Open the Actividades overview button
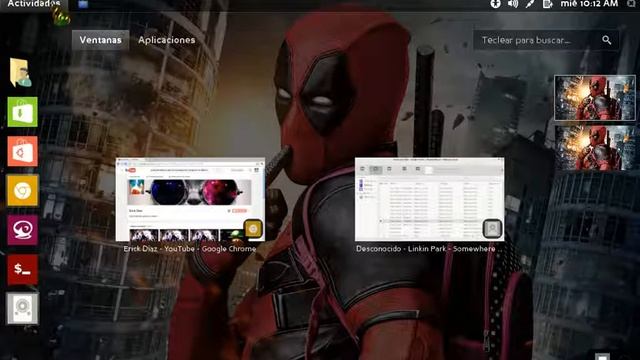 coord(33,4)
